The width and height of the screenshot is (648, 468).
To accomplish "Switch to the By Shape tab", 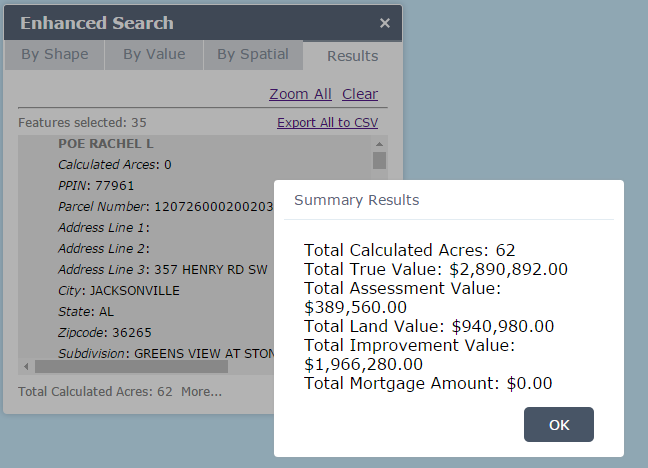I will coord(54,55).
